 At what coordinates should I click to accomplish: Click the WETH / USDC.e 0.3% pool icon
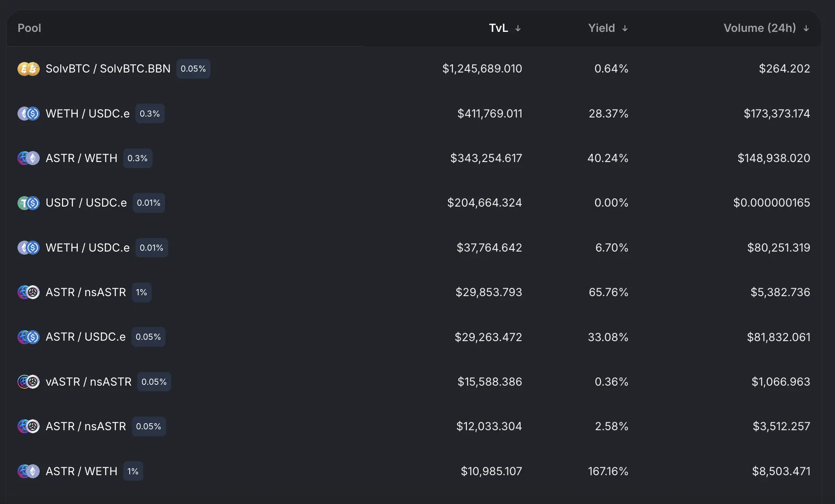coord(28,114)
